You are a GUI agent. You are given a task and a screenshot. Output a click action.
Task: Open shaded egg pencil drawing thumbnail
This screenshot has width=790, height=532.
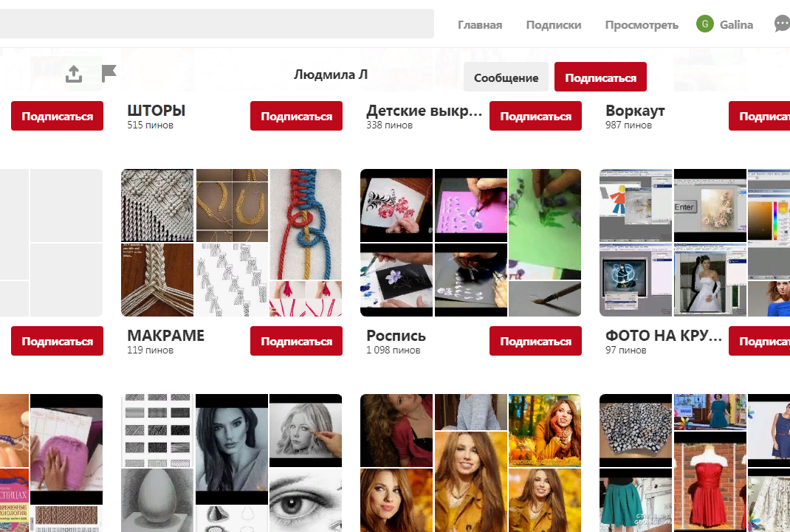[157, 500]
